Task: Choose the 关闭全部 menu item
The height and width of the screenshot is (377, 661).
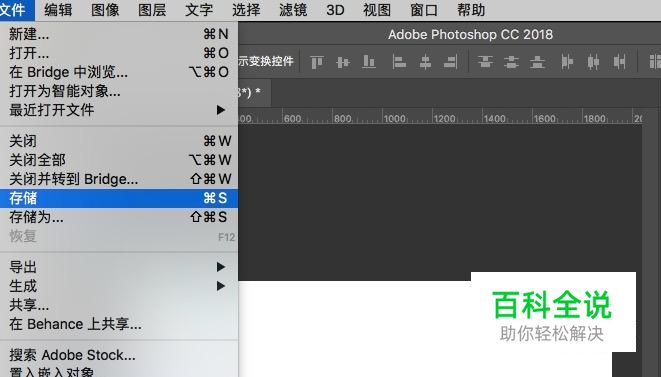Action: pos(119,160)
